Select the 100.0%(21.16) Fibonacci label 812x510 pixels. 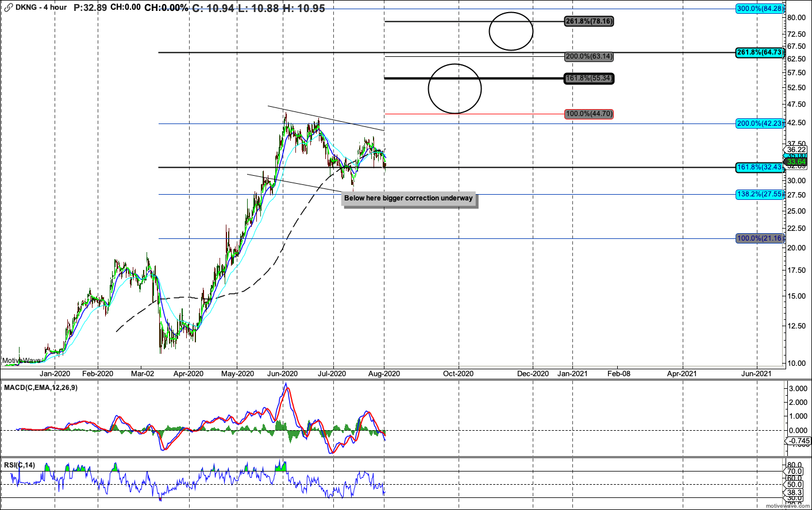coord(760,238)
